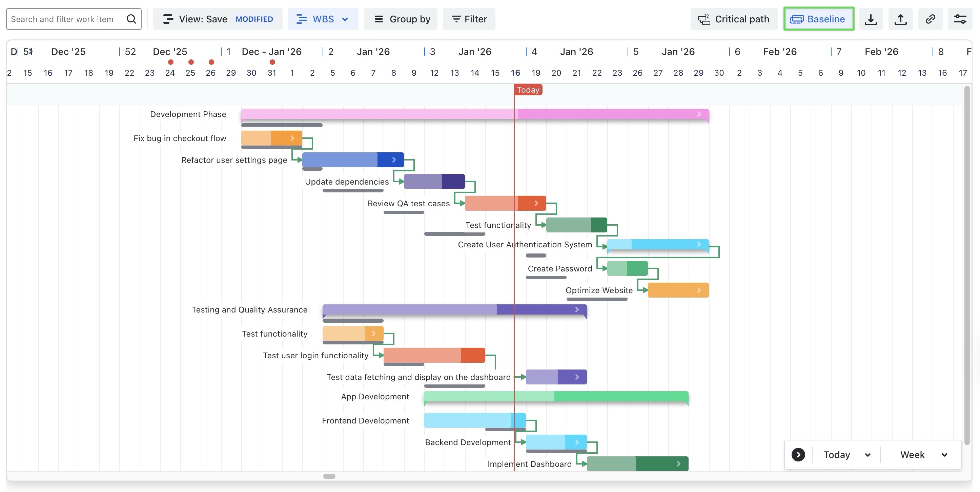Click the download export icon
The height and width of the screenshot is (492, 980).
871,19
